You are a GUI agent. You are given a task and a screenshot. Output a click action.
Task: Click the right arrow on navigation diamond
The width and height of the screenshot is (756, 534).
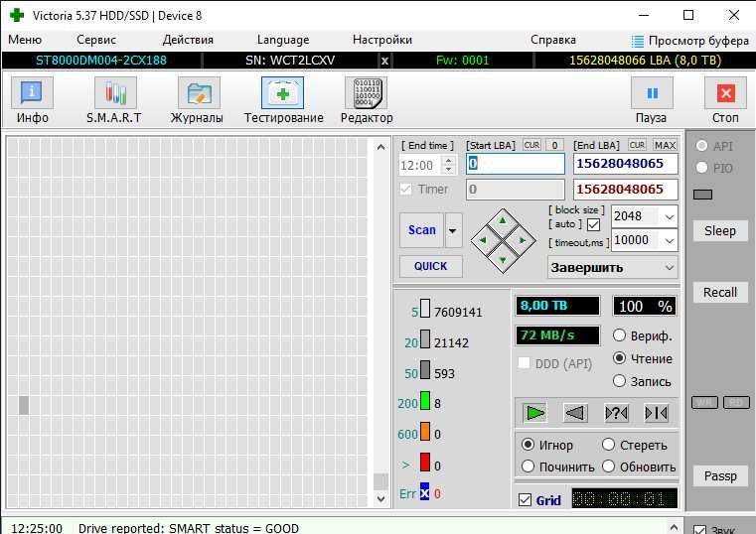point(523,240)
